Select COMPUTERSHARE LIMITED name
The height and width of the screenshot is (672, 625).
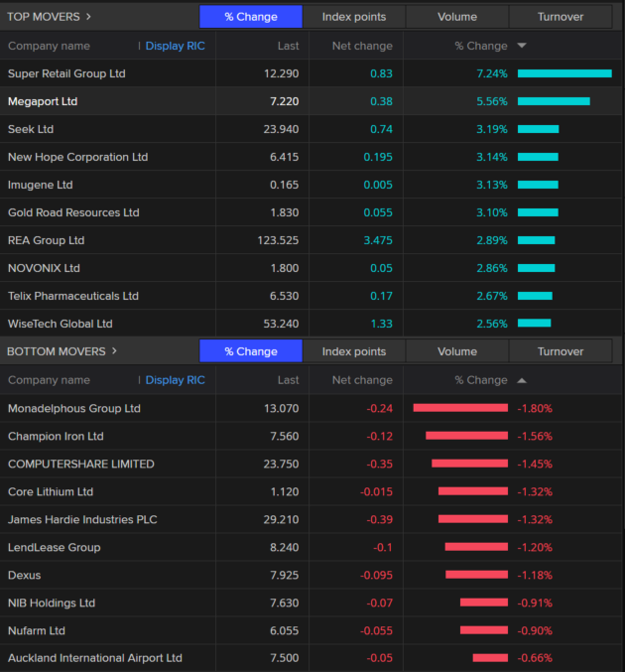81,465
